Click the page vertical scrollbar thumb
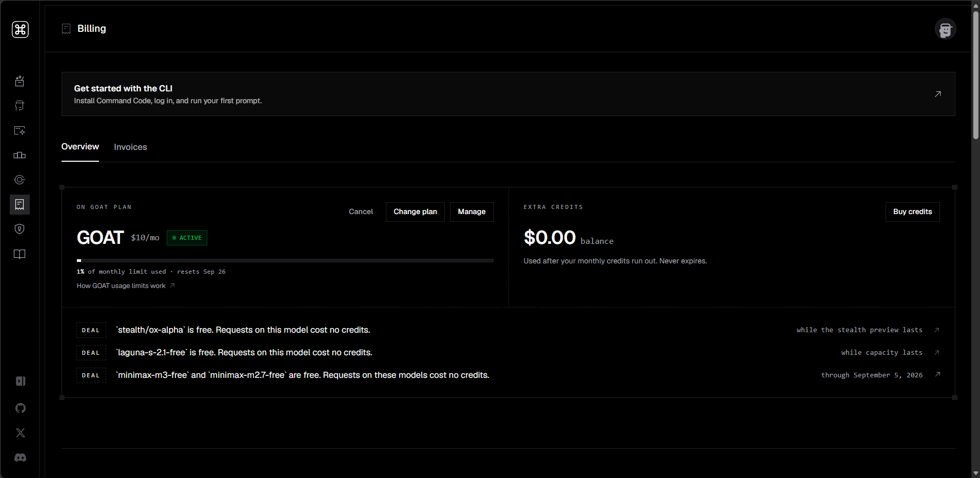This screenshot has height=478, width=980. (975, 74)
